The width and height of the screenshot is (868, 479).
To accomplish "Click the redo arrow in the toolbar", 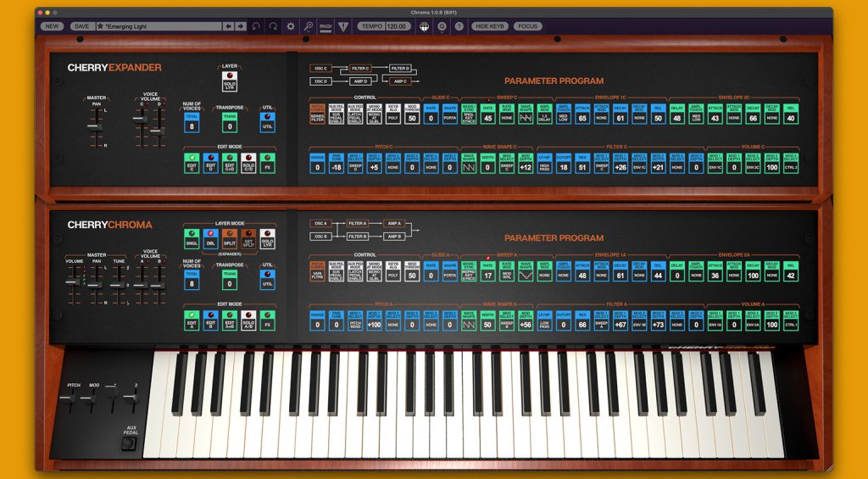I will (x=272, y=26).
